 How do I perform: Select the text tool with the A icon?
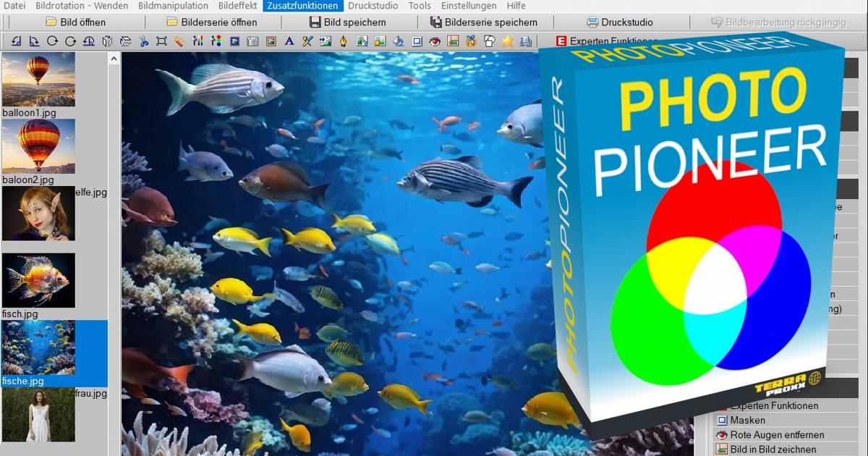(289, 41)
